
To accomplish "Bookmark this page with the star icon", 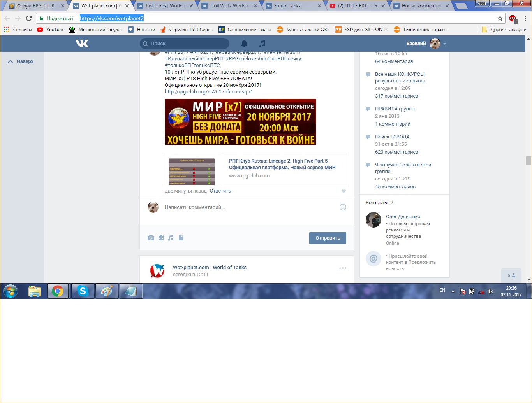I will coord(500,18).
